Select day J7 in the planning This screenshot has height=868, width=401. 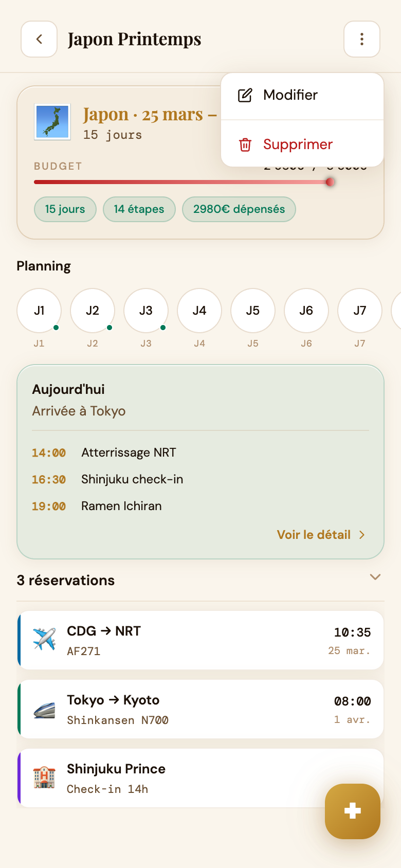point(360,311)
